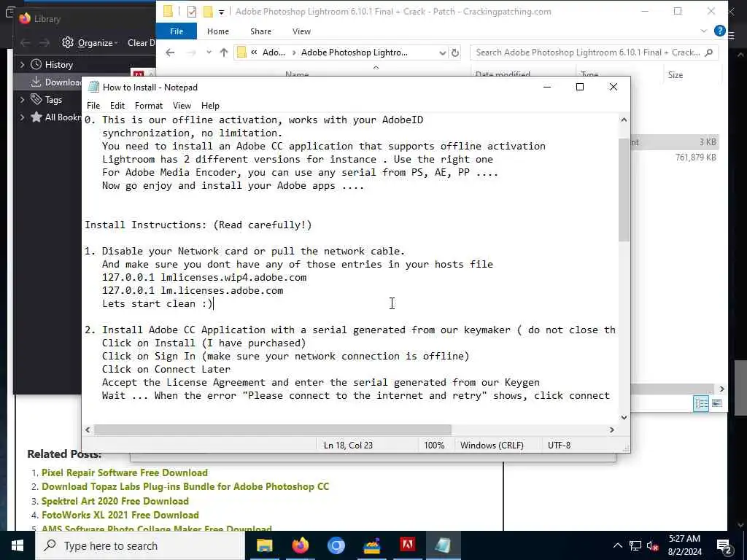The image size is (747, 560).
Task: Open FotoWorks XL 2021 Free Download link
Action: (120, 515)
